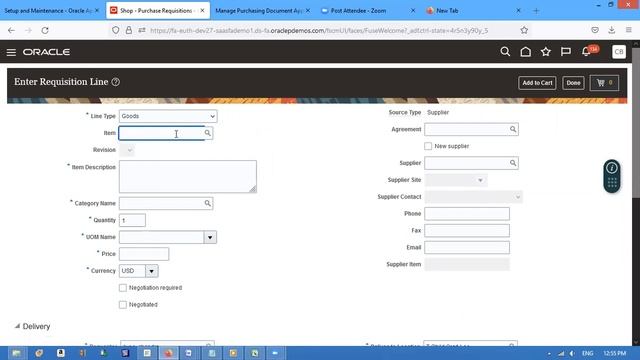Open the disabled Revision dropdown
This screenshot has height=360, width=640.
[127, 150]
